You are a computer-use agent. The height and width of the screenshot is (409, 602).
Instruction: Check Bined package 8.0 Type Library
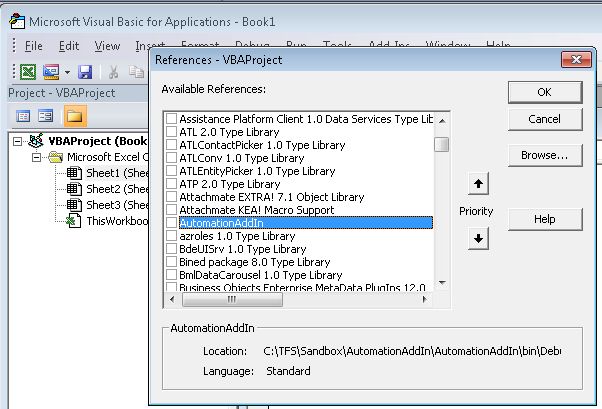(171, 262)
